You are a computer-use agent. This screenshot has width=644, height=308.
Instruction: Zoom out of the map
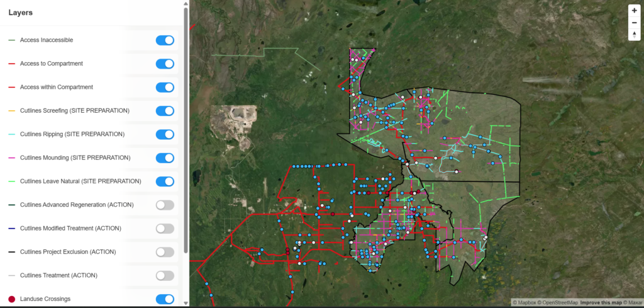(x=634, y=23)
